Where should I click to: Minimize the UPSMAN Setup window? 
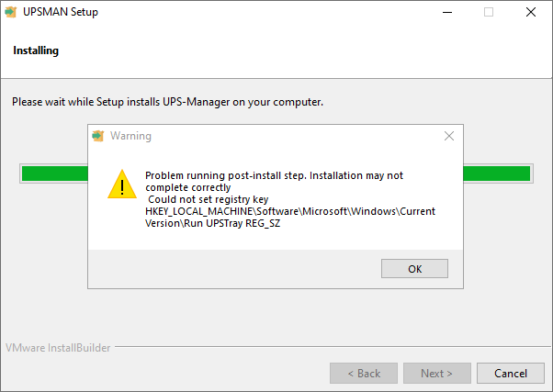point(447,12)
